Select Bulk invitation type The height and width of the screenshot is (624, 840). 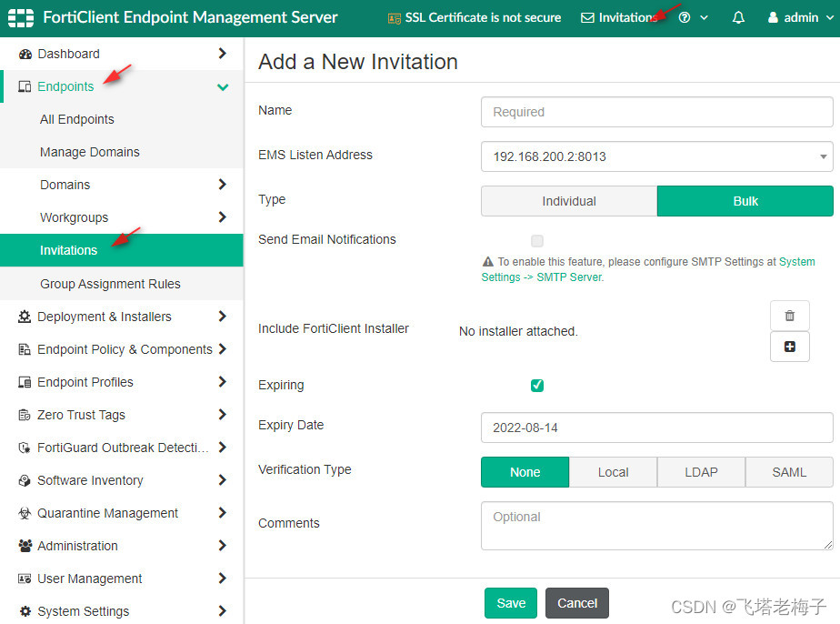[745, 201]
